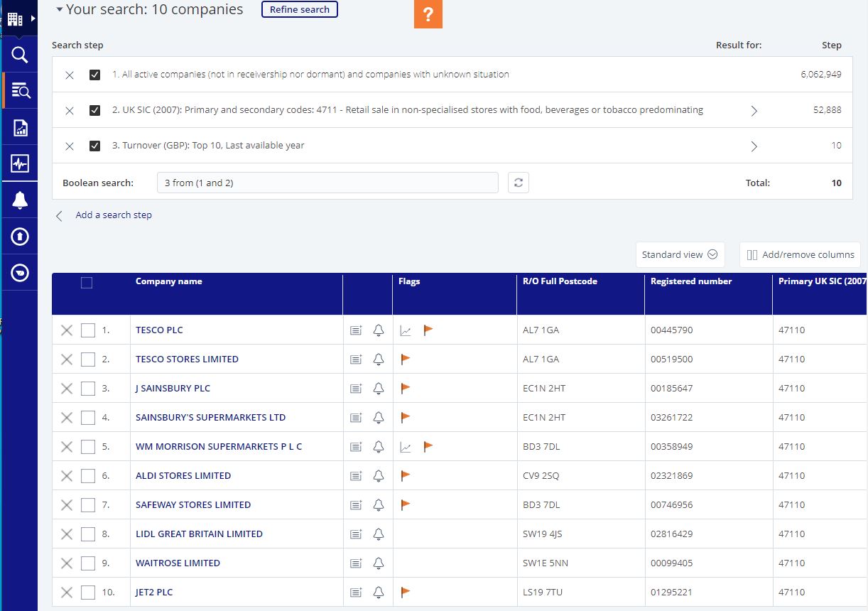Click the orange flag for JET2 PLC
This screenshot has height=611, width=868.
pos(406,592)
